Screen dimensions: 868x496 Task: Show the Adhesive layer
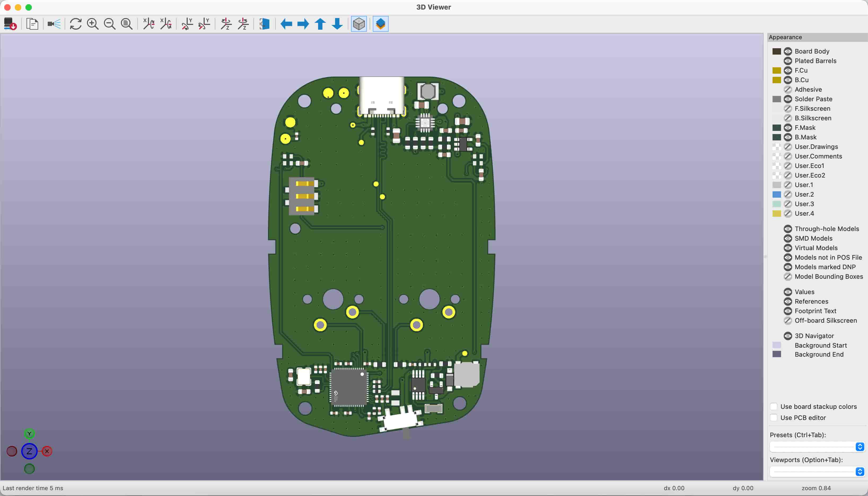pyautogui.click(x=788, y=90)
